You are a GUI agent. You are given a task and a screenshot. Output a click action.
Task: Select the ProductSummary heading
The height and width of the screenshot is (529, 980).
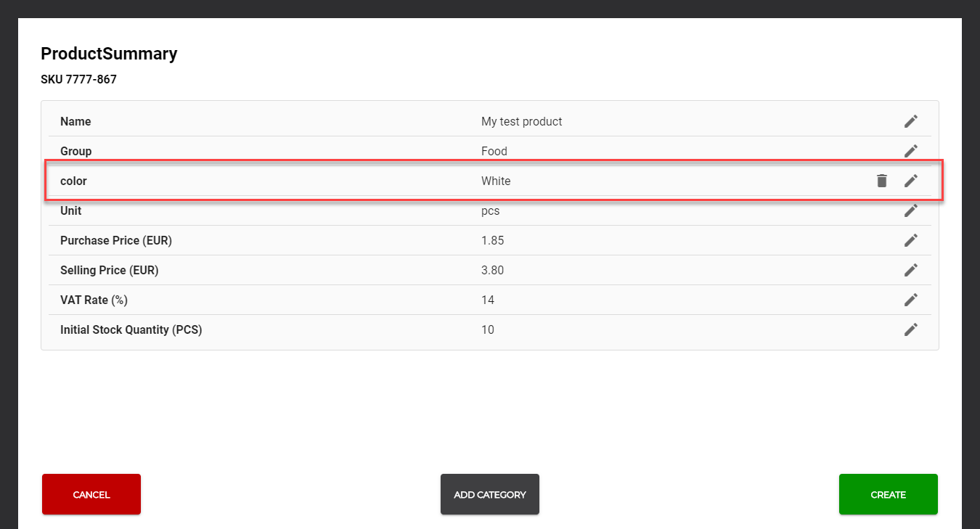pos(109,54)
